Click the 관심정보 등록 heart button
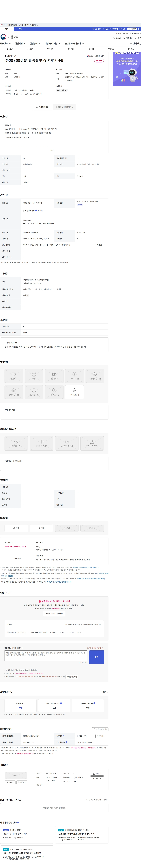The image size is (141, 868). click(42, 107)
